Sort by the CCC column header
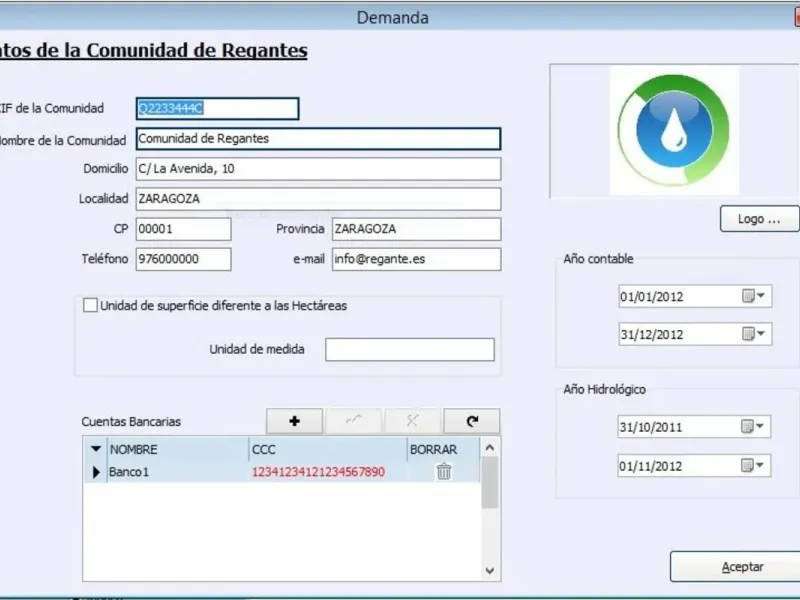Viewport: 800px width, 600px height. tap(328, 449)
